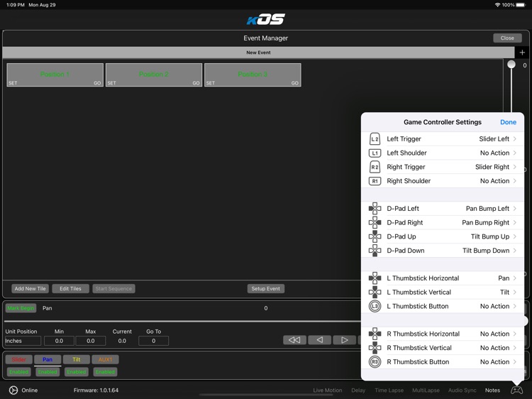Viewport: 532px width, 399px height.
Task: Switch to Live Motion tab
Action: tap(328, 390)
